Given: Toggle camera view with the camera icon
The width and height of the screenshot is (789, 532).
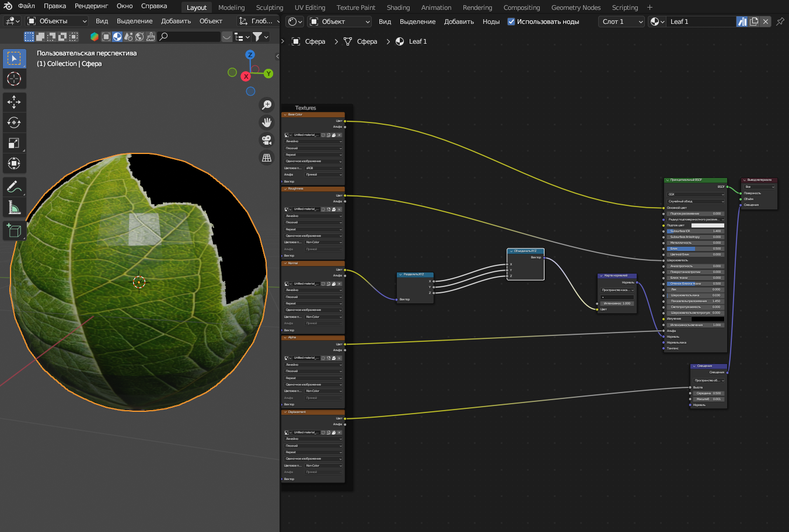Looking at the screenshot, I should (x=267, y=140).
